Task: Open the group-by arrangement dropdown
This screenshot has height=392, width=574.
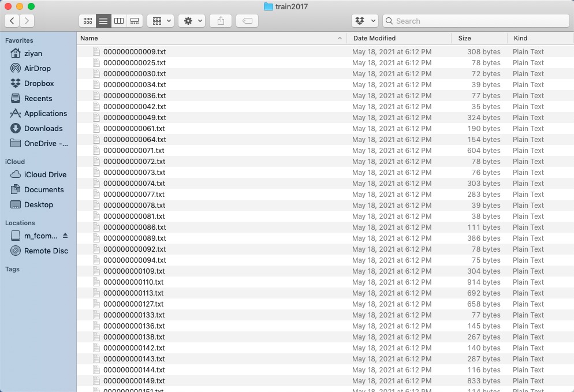Action: (161, 21)
